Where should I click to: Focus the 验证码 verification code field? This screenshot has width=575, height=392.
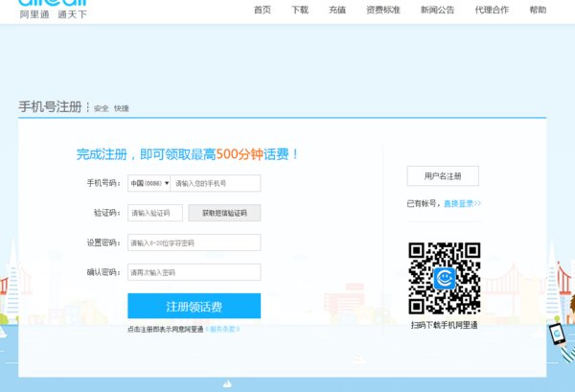[155, 213]
